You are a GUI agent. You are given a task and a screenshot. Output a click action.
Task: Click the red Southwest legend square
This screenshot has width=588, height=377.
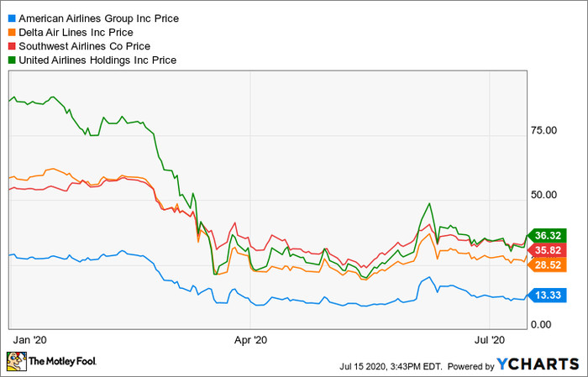10,46
